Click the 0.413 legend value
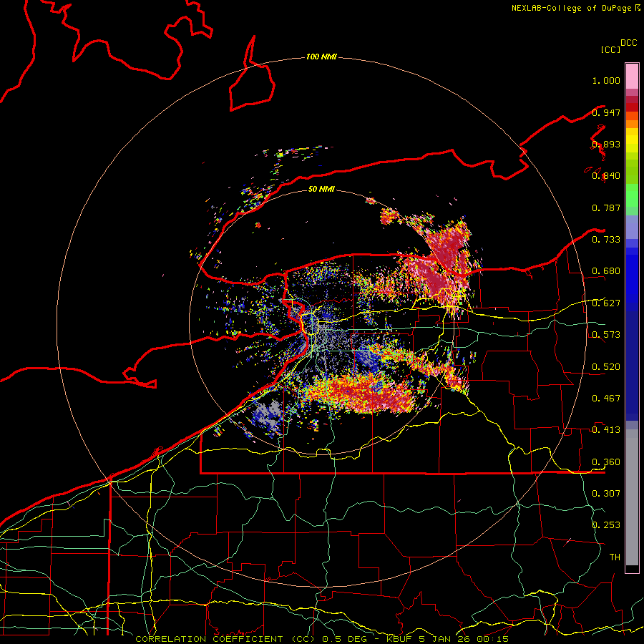 pyautogui.click(x=606, y=430)
